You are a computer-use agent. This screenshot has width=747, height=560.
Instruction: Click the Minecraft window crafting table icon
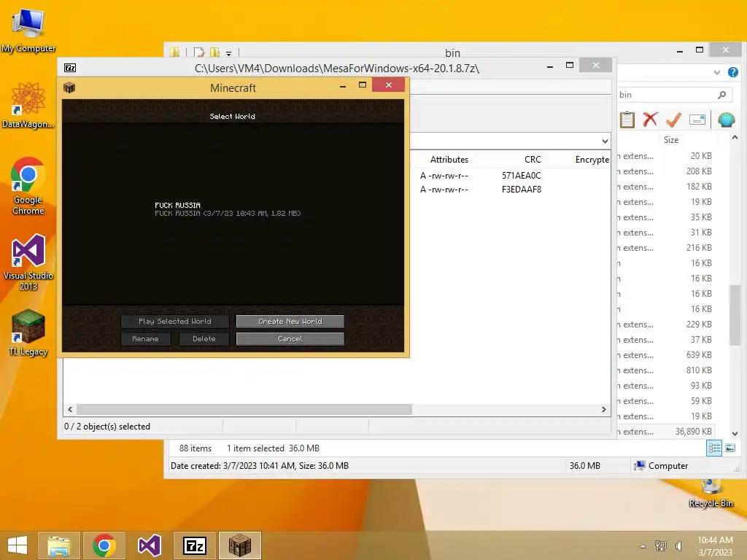(69, 87)
